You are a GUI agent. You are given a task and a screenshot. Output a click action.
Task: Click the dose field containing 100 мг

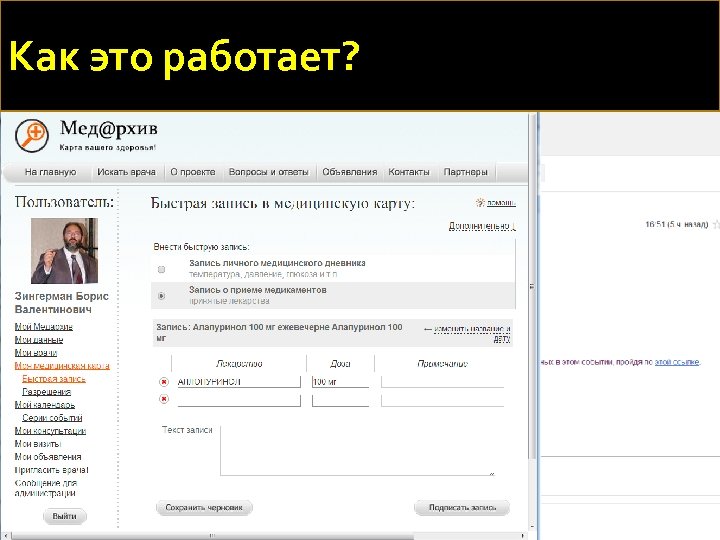click(x=340, y=382)
